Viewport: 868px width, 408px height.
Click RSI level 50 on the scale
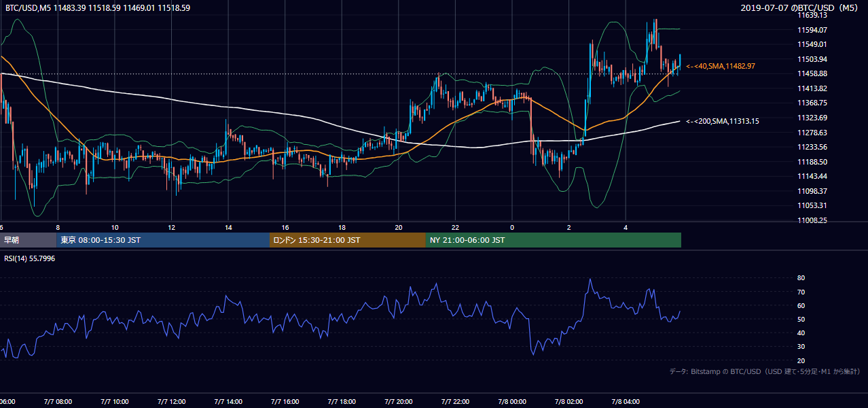pyautogui.click(x=801, y=319)
